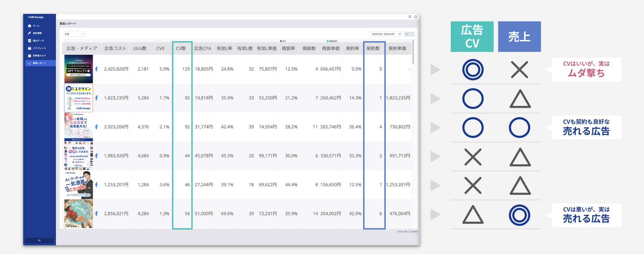Sort by 商談単価 column header
Screen dimensions: 644x254
pyautogui.click(x=331, y=49)
